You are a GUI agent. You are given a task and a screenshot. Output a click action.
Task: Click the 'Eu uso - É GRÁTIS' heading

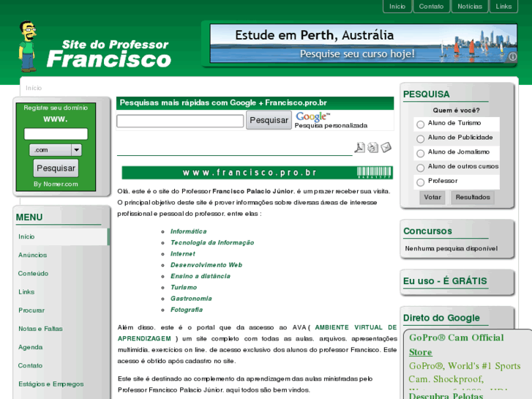pos(445,281)
